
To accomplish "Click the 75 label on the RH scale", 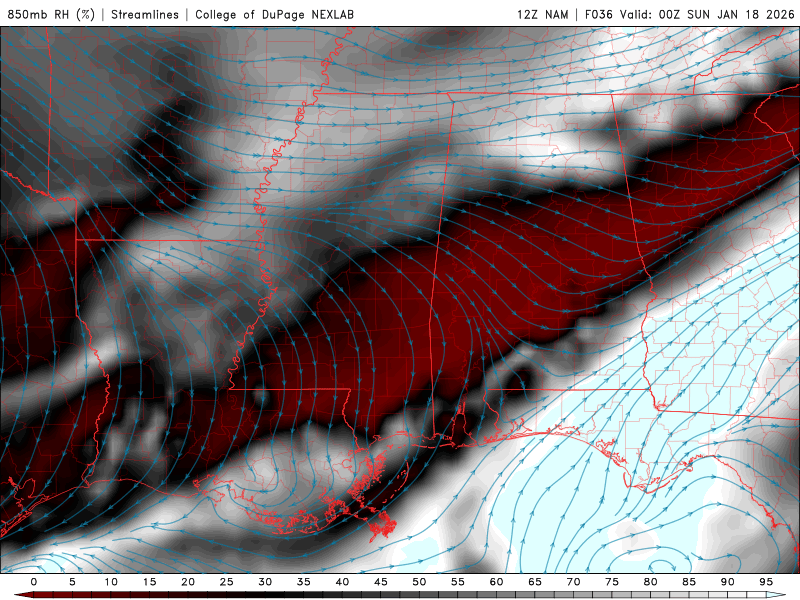I will [x=612, y=582].
